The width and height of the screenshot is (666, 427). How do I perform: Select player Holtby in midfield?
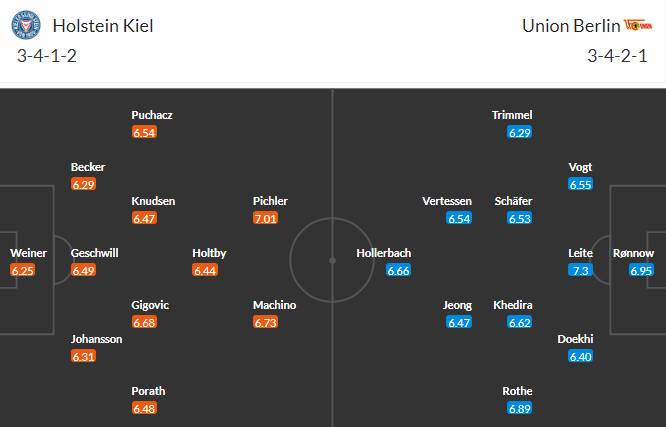pos(210,253)
